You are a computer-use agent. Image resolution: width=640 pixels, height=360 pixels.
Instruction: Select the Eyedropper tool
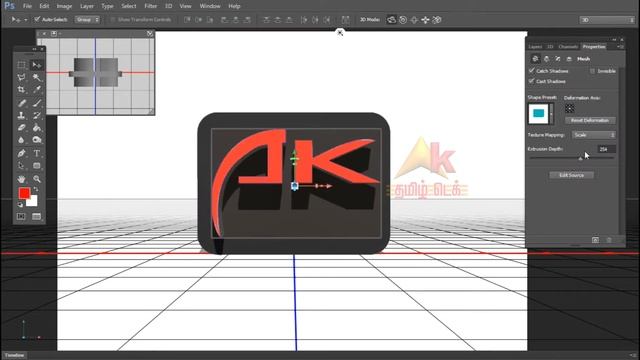tap(37, 89)
